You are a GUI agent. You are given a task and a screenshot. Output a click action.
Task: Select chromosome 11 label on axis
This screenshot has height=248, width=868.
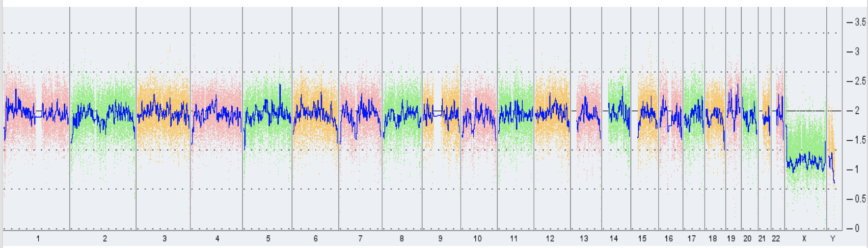coord(514,239)
